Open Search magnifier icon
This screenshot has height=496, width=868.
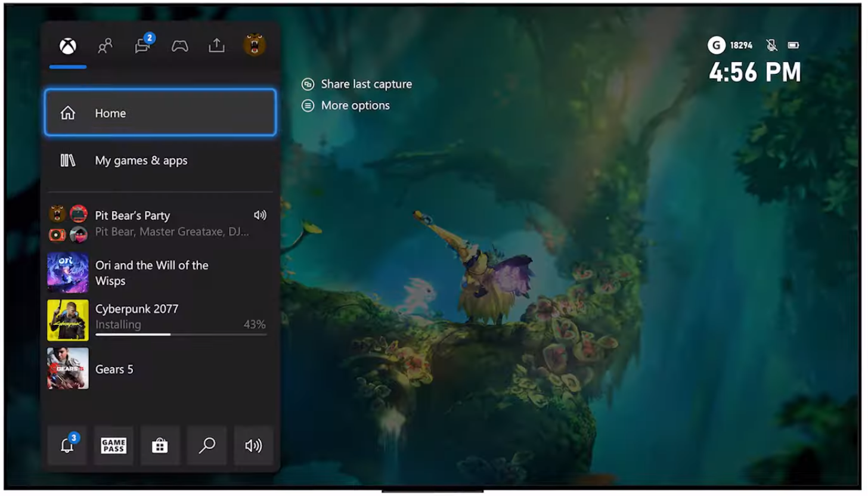207,445
